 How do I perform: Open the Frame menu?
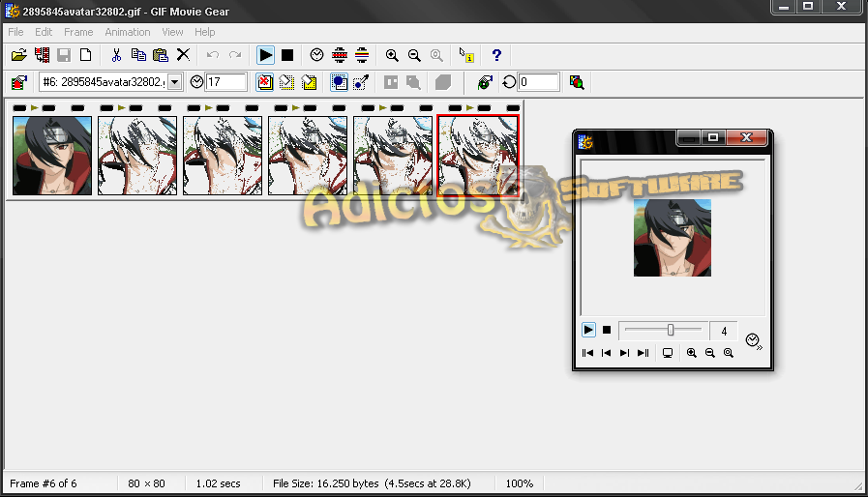[78, 32]
